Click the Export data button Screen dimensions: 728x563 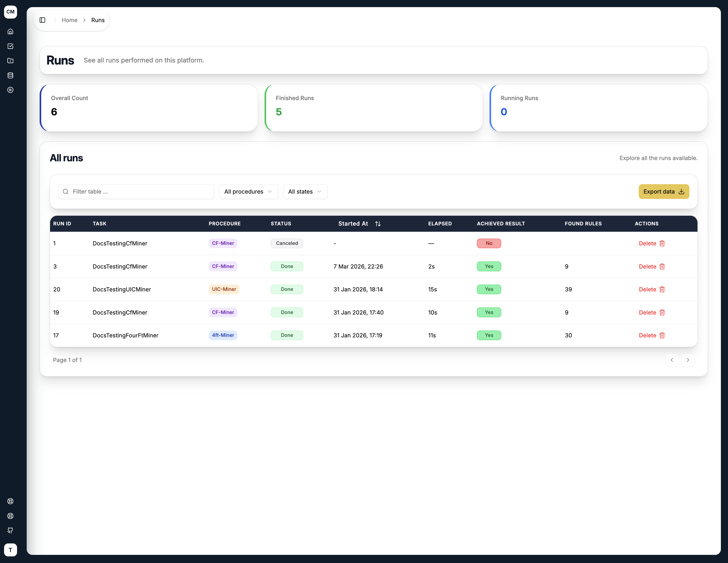664,192
